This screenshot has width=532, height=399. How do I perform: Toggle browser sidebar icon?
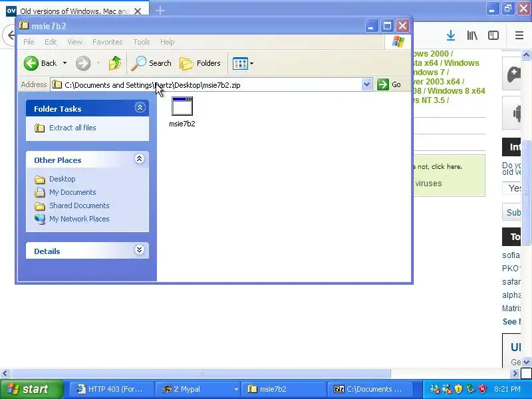point(493,35)
